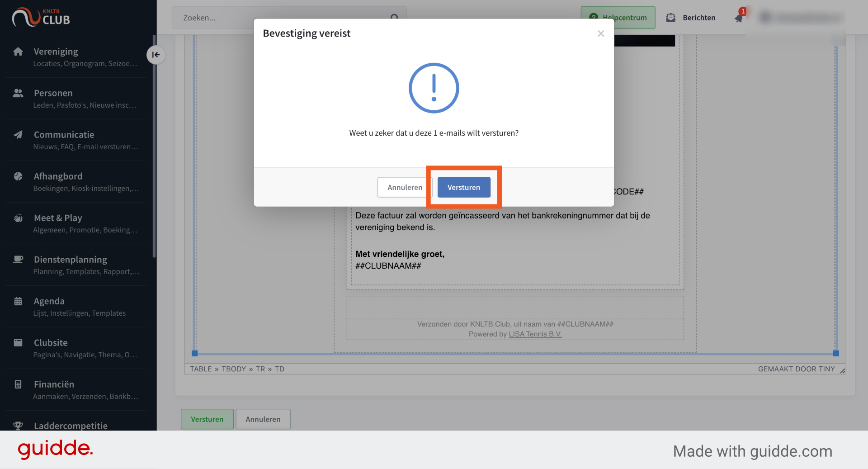Collapse the sidebar with the arrow icon

[156, 55]
